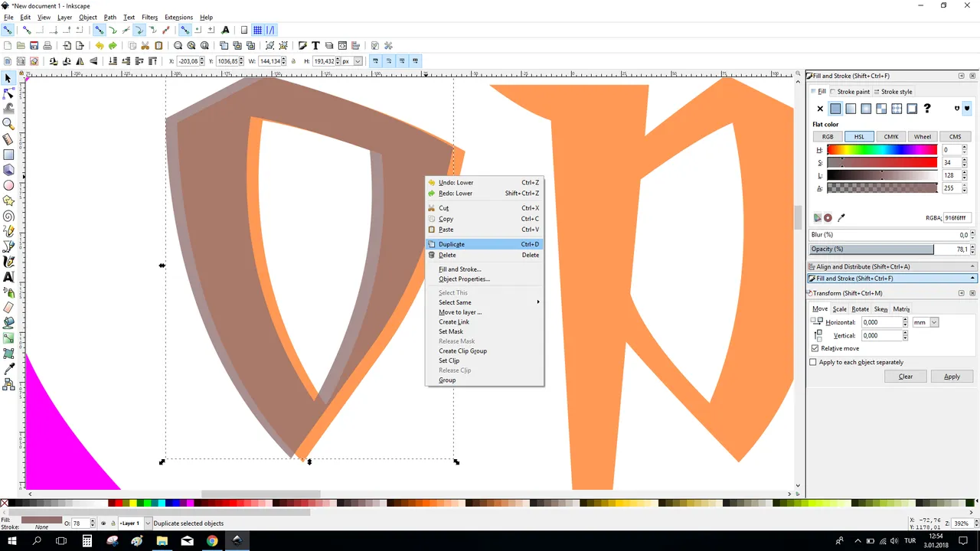The image size is (980, 551).
Task: Open the Path menu
Action: (x=110, y=17)
